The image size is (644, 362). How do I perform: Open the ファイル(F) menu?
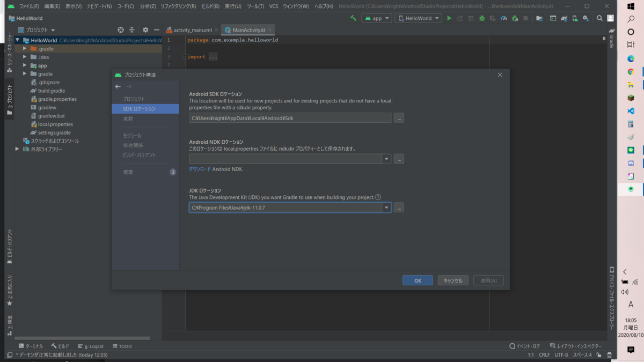tap(29, 6)
